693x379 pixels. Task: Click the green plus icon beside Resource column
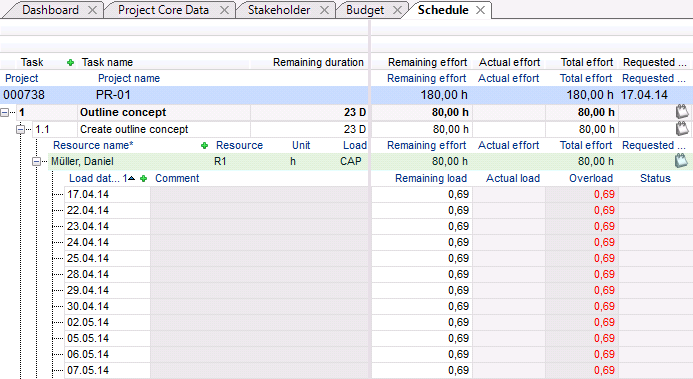(x=204, y=145)
